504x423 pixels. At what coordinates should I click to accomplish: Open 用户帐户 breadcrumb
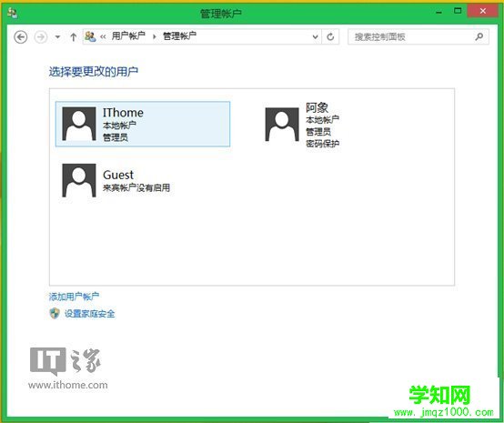(128, 36)
